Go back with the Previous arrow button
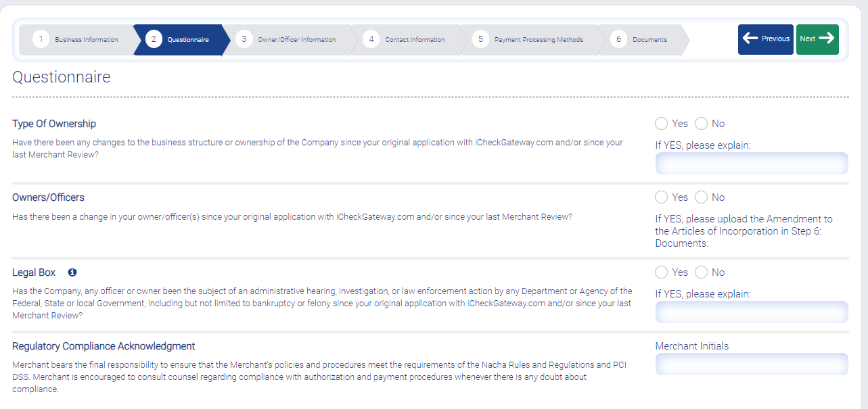868x409 pixels. 766,39
